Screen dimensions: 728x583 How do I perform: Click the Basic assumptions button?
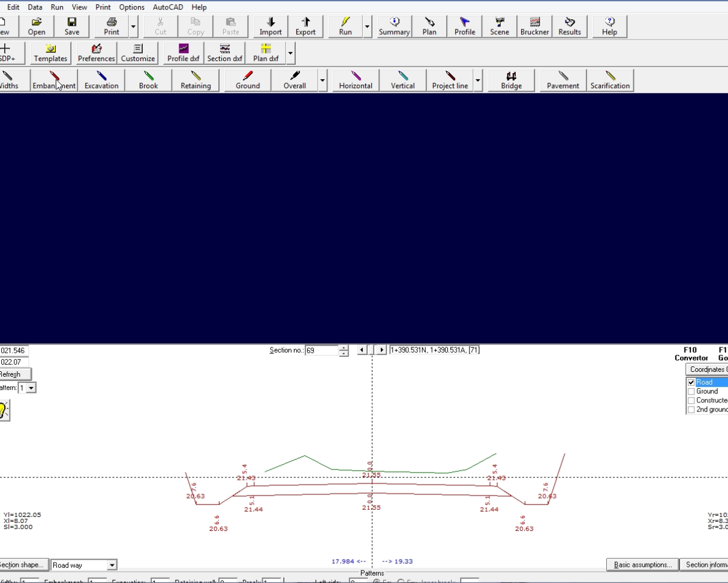(x=643, y=564)
